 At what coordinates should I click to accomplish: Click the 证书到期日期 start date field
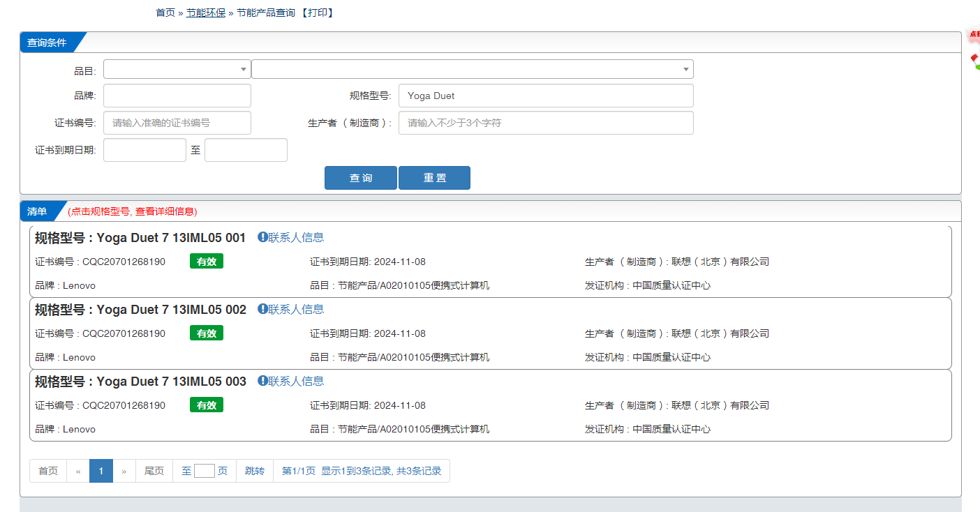[144, 150]
